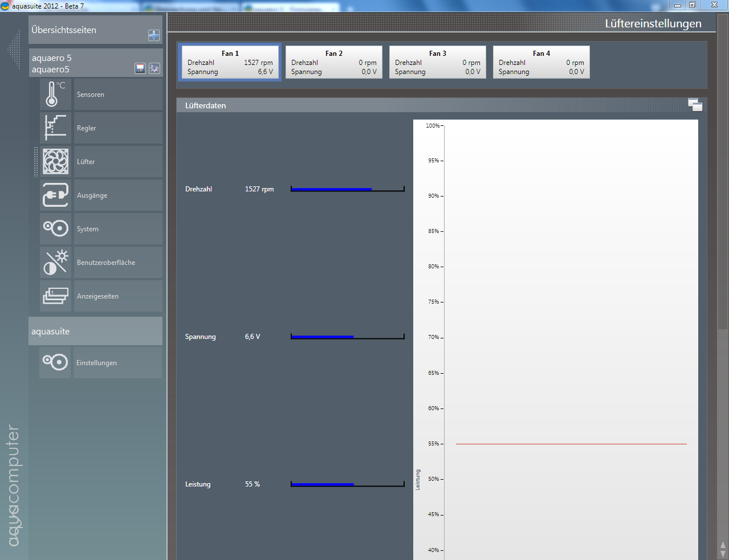Click the Einstellungen gears icon under aquasuite

coord(55,362)
